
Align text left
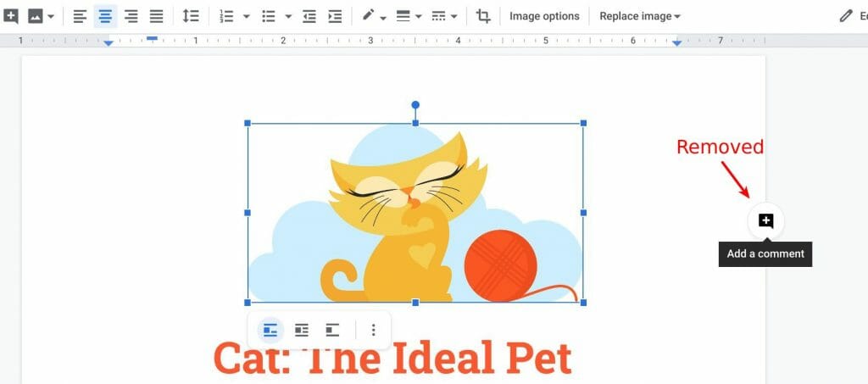coord(81,16)
